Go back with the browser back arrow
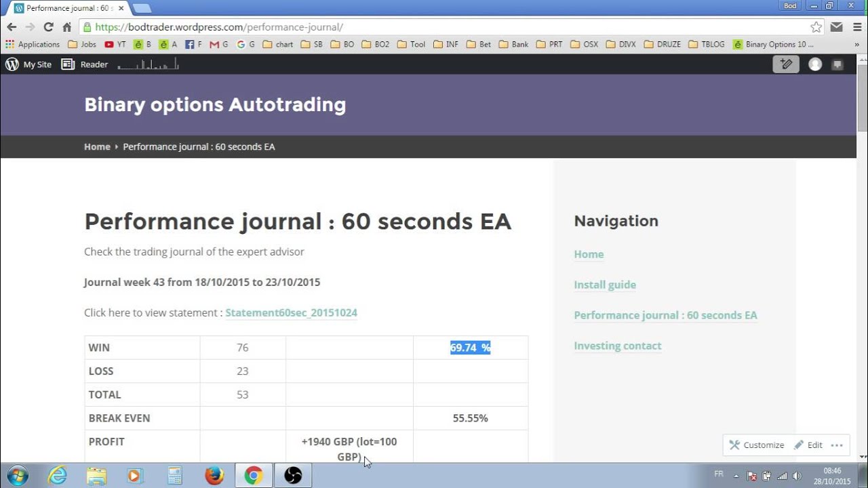The width and height of the screenshot is (868, 488). coord(12,27)
